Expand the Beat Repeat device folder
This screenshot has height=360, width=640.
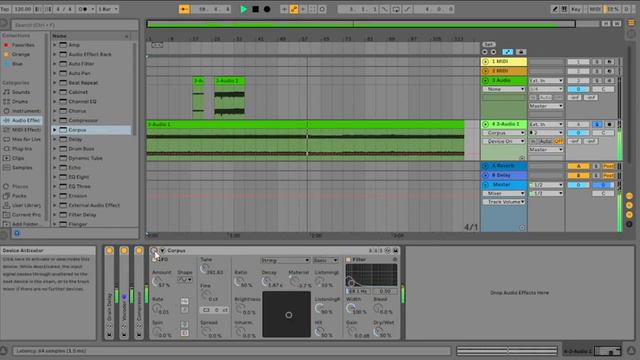[x=55, y=83]
